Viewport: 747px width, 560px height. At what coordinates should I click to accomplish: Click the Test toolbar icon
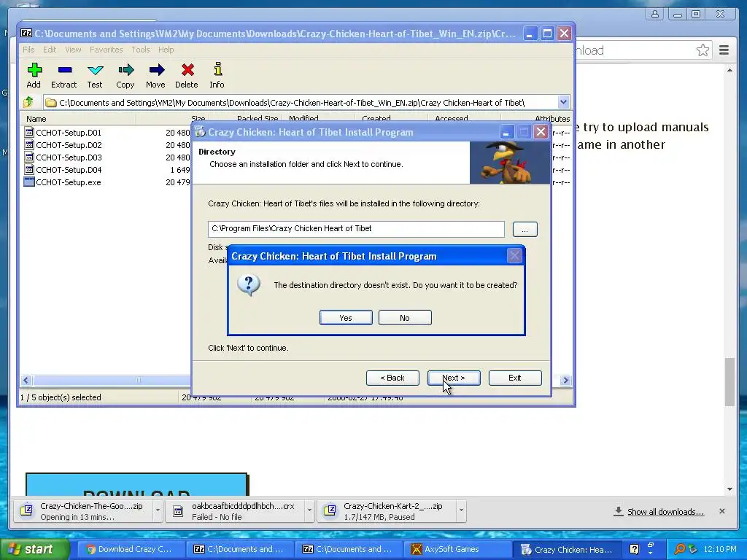pyautogui.click(x=95, y=76)
